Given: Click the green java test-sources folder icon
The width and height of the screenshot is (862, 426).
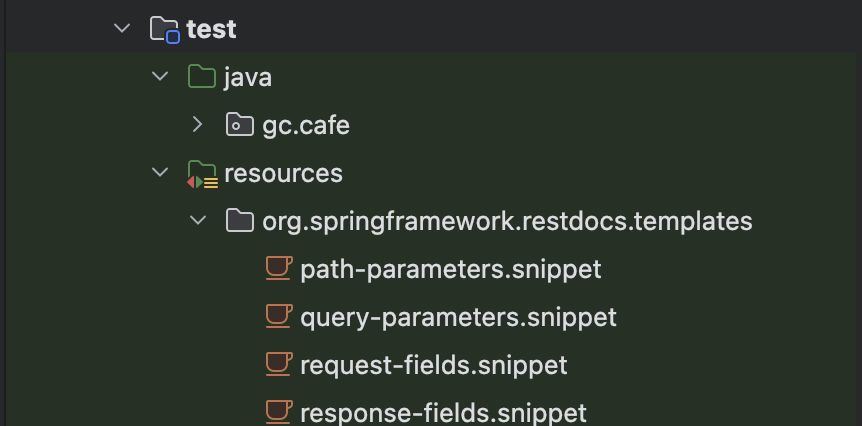Looking at the screenshot, I should coord(202,77).
